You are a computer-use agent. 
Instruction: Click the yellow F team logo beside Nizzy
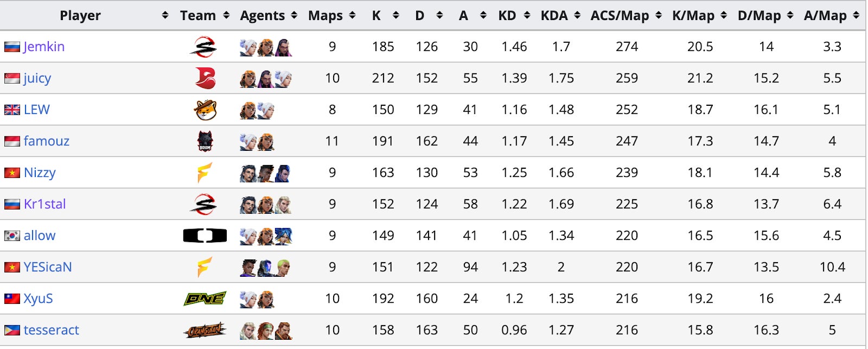pyautogui.click(x=205, y=173)
